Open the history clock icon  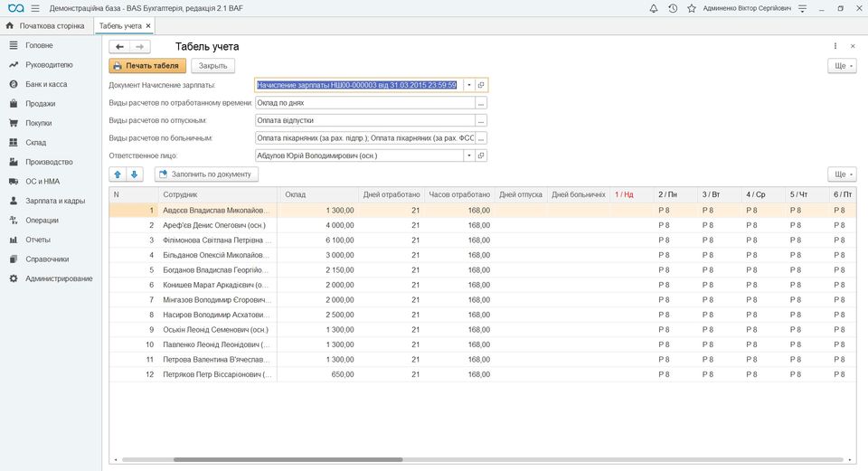(x=673, y=8)
